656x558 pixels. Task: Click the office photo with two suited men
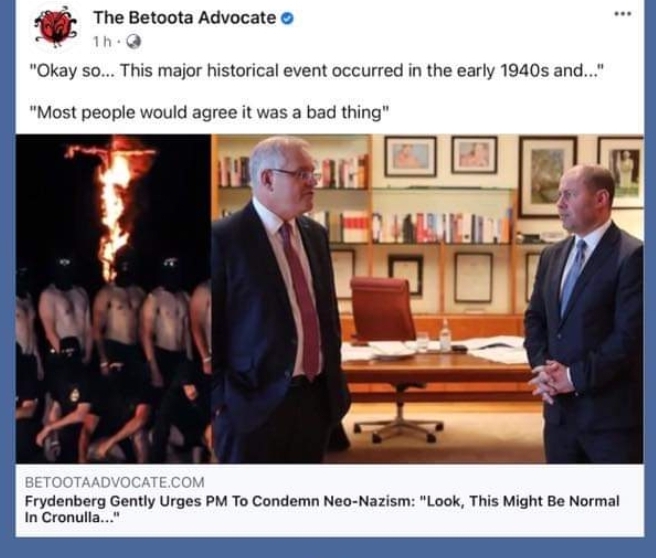point(428,299)
